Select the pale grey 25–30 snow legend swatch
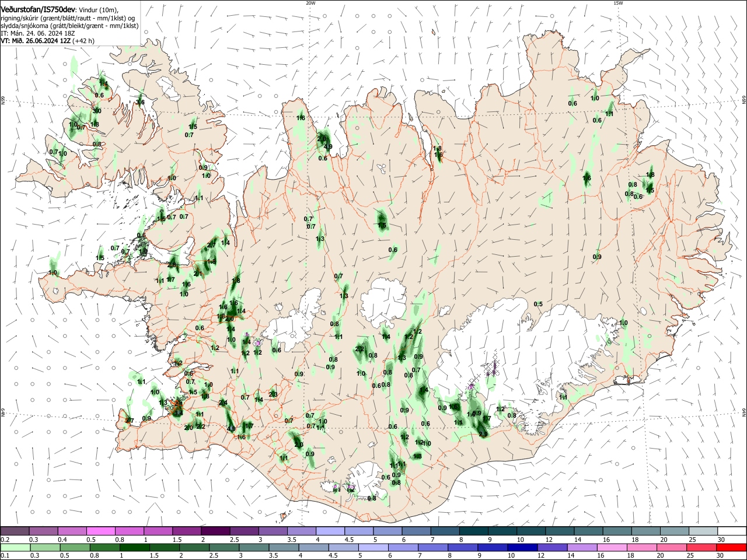The width and height of the screenshot is (747, 560). point(703,531)
